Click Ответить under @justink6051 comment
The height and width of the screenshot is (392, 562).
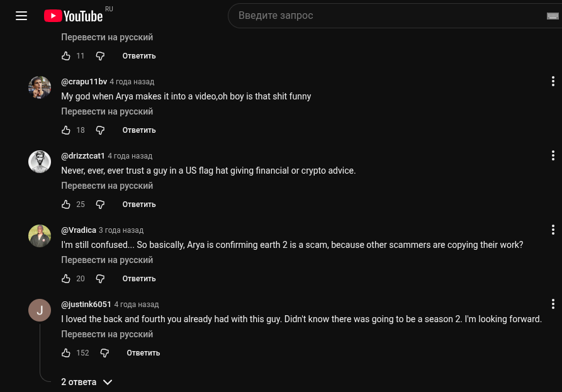[x=143, y=353]
